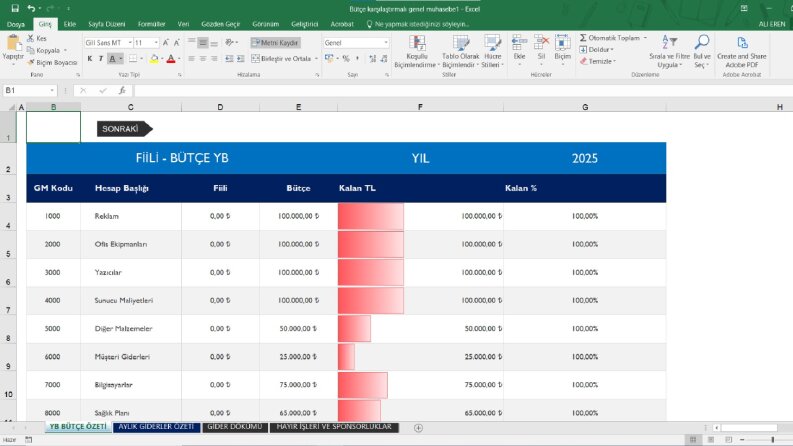Toggle Metni Kaydır wrap text

point(275,42)
